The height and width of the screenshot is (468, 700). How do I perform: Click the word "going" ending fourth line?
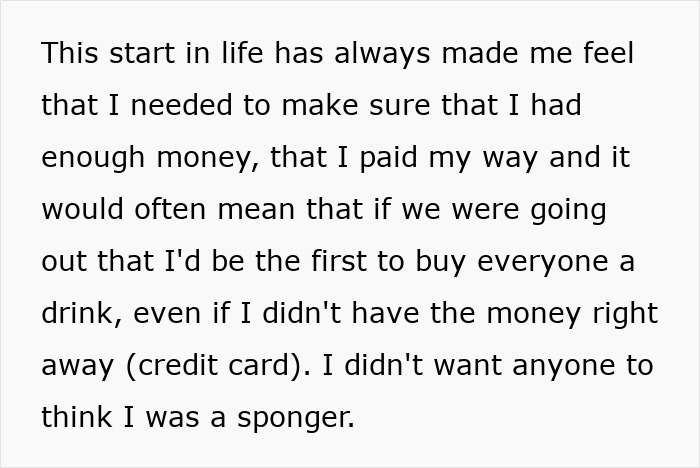coord(568,211)
